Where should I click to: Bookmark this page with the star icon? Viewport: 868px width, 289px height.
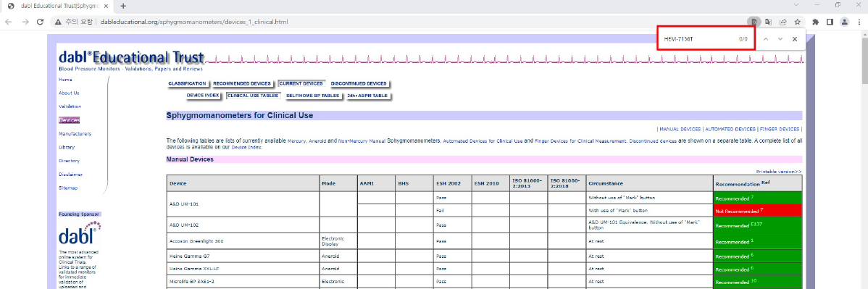pyautogui.click(x=798, y=22)
